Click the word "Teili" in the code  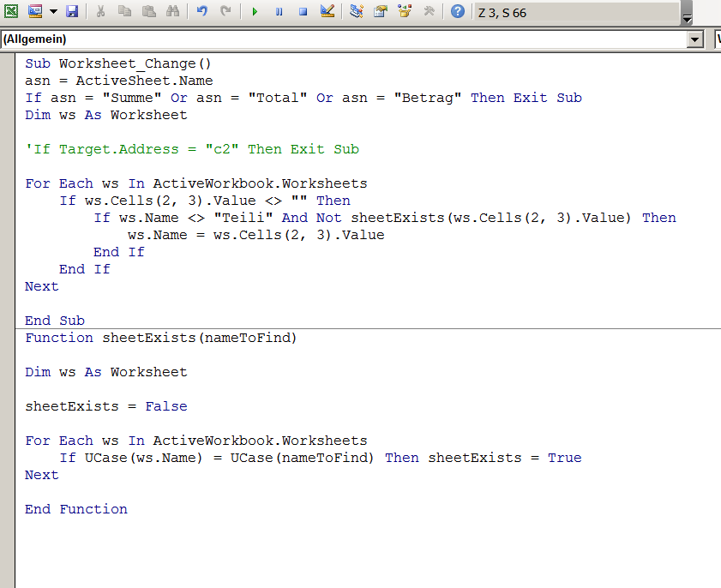coord(243,218)
